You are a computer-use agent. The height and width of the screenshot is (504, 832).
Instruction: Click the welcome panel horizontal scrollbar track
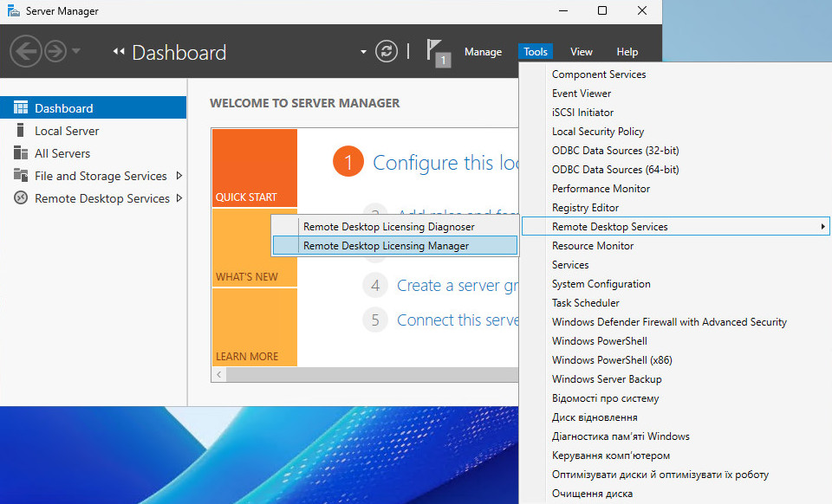(372, 375)
